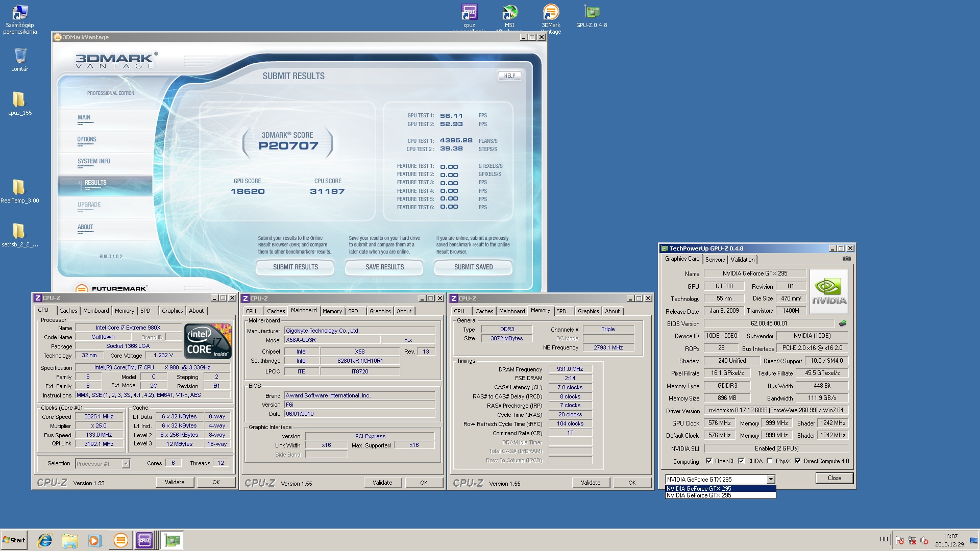Expand the GPU selection dropdown arrow
The image size is (980, 551).
771,480
